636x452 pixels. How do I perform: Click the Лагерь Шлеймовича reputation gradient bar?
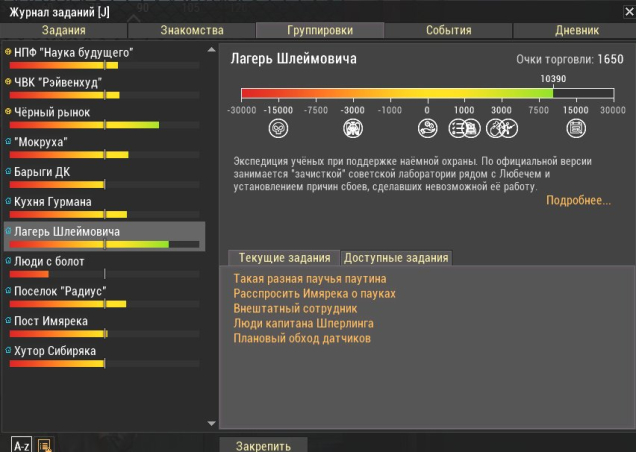tap(420, 93)
